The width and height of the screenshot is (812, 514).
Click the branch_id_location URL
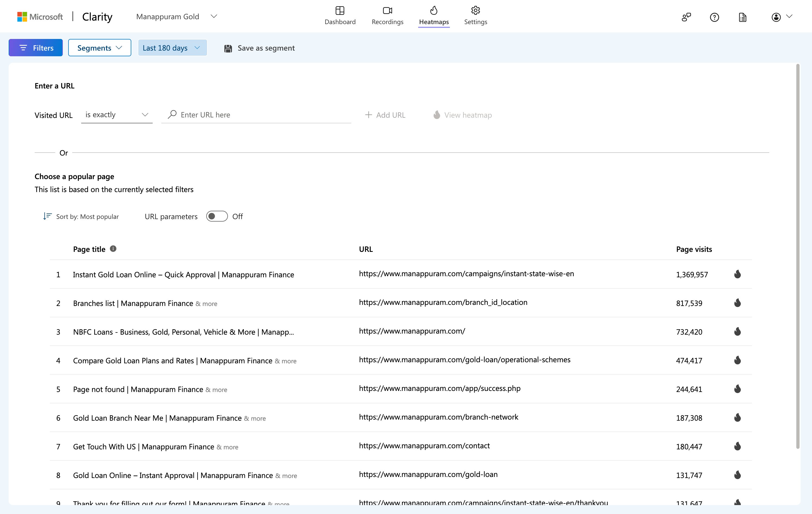pyautogui.click(x=443, y=302)
